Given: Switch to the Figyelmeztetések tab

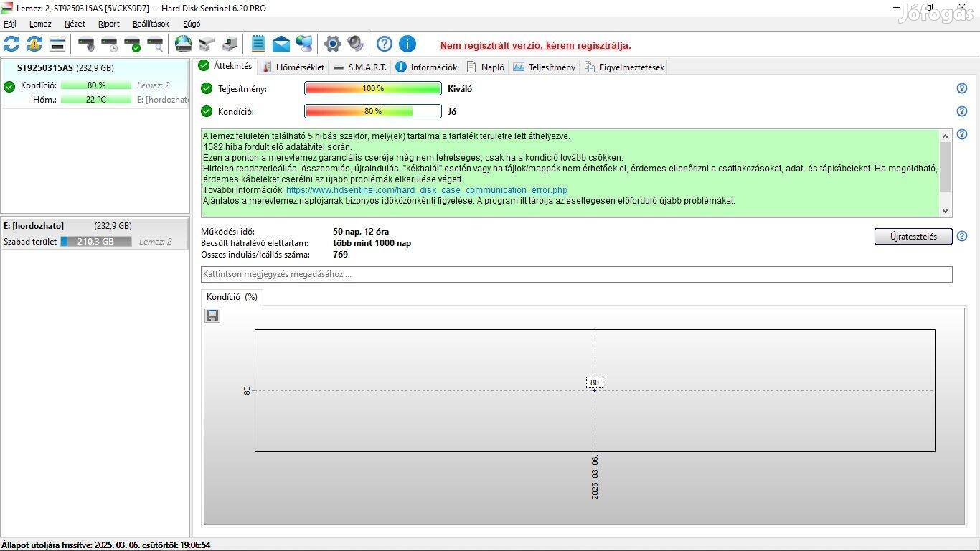Looking at the screenshot, I should (625, 67).
